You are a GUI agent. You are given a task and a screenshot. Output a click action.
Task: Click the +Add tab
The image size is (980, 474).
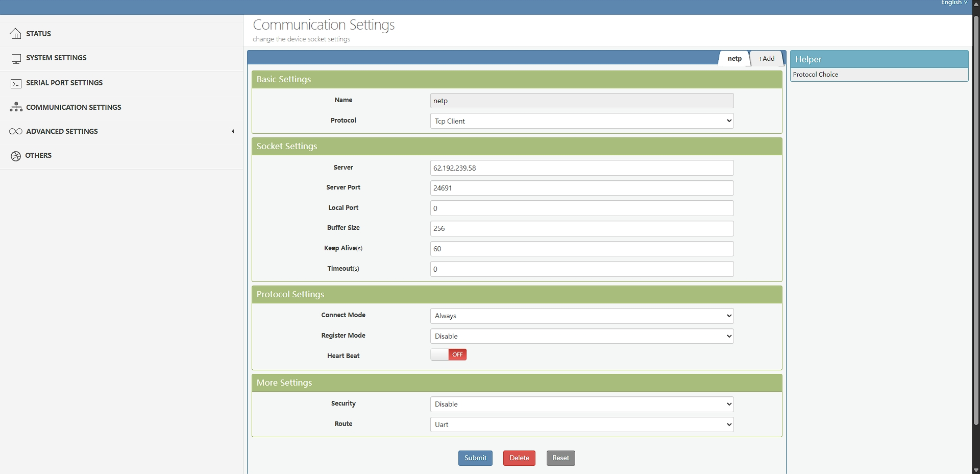pos(766,59)
